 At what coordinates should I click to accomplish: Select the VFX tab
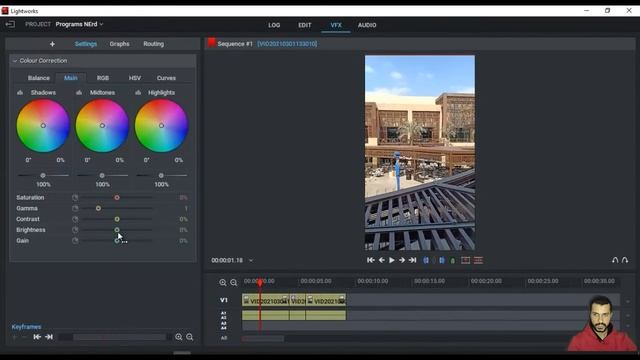tap(336, 25)
